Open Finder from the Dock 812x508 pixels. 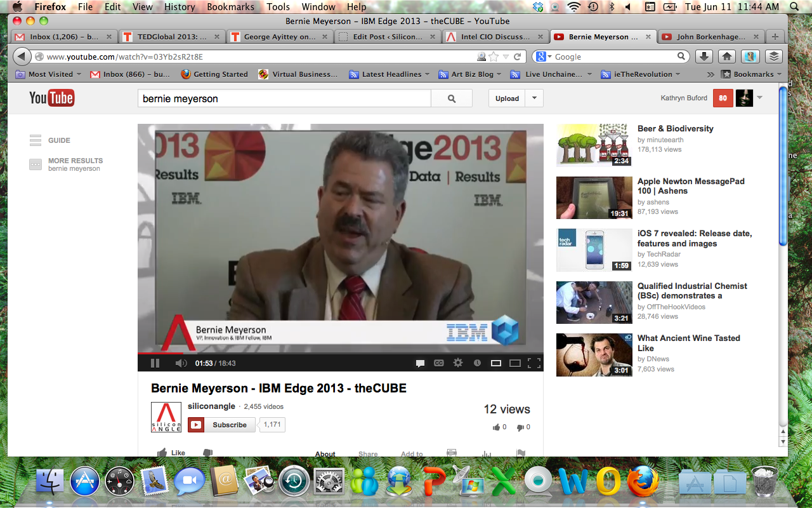tap(49, 481)
